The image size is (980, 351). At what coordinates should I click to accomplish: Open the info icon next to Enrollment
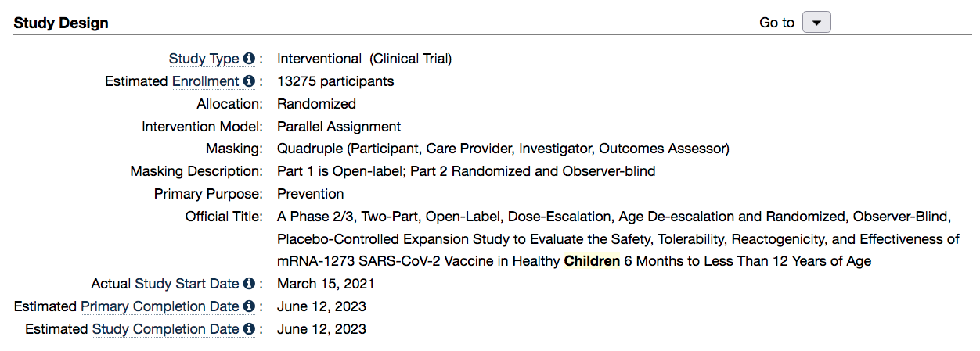(x=249, y=81)
